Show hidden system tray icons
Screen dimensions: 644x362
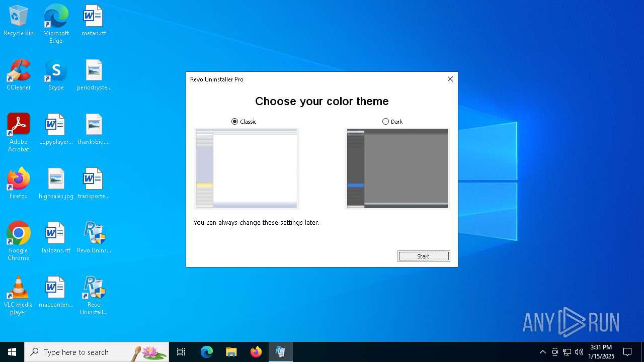[x=542, y=352]
